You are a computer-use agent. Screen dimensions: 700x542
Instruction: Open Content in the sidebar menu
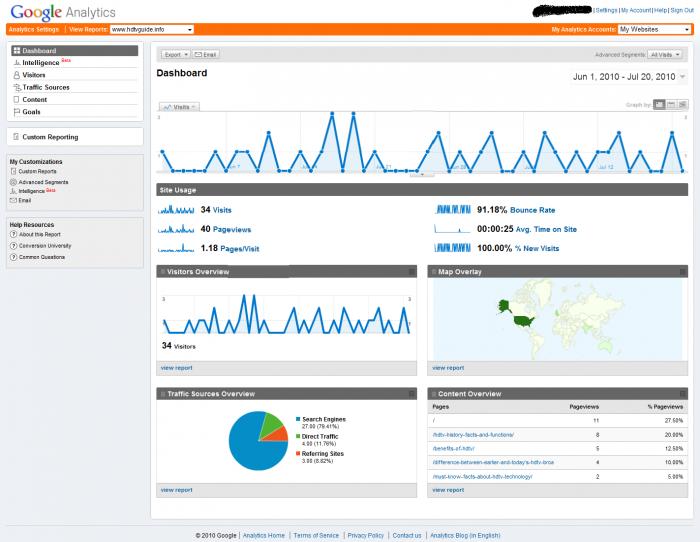click(x=35, y=100)
